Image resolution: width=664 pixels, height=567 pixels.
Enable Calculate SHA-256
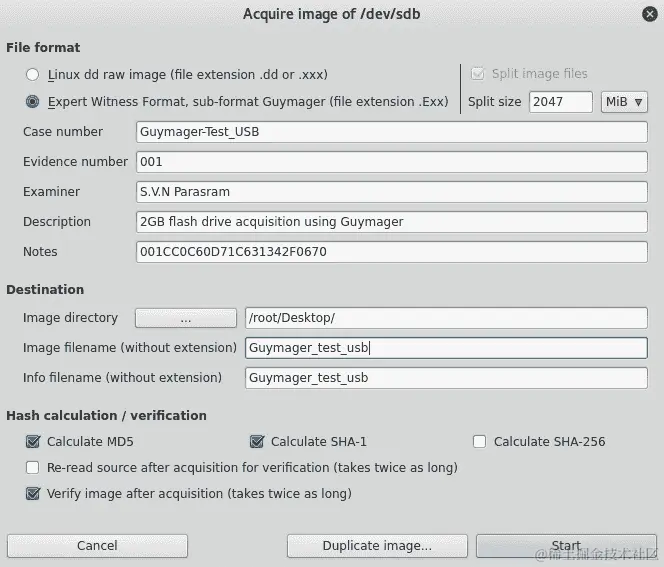click(479, 442)
